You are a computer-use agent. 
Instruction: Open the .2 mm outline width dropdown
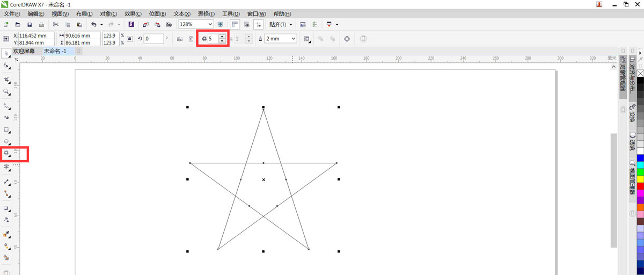pos(293,39)
